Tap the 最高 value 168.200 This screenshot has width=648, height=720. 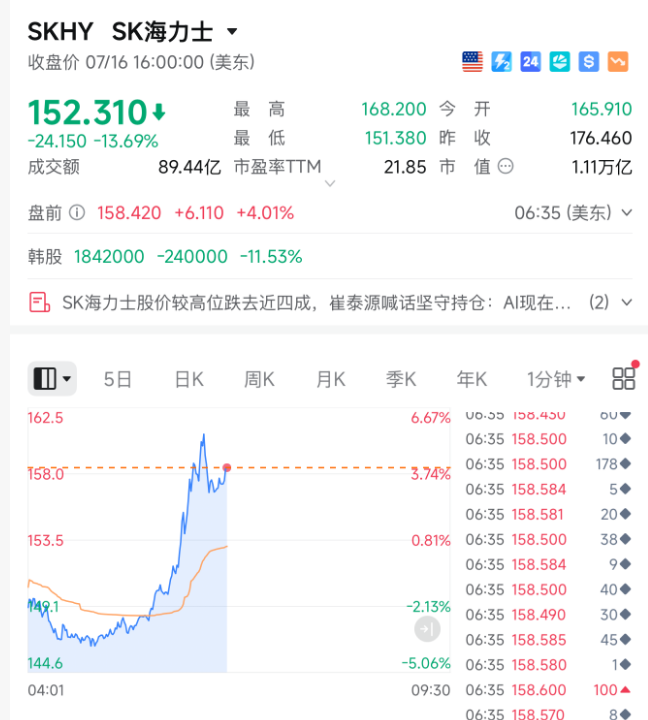coord(394,109)
